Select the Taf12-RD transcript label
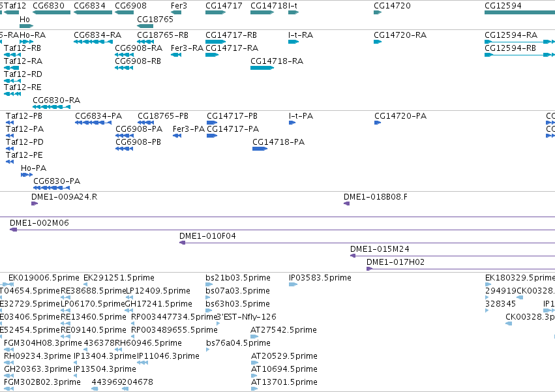The image size is (555, 392). [x=23, y=74]
